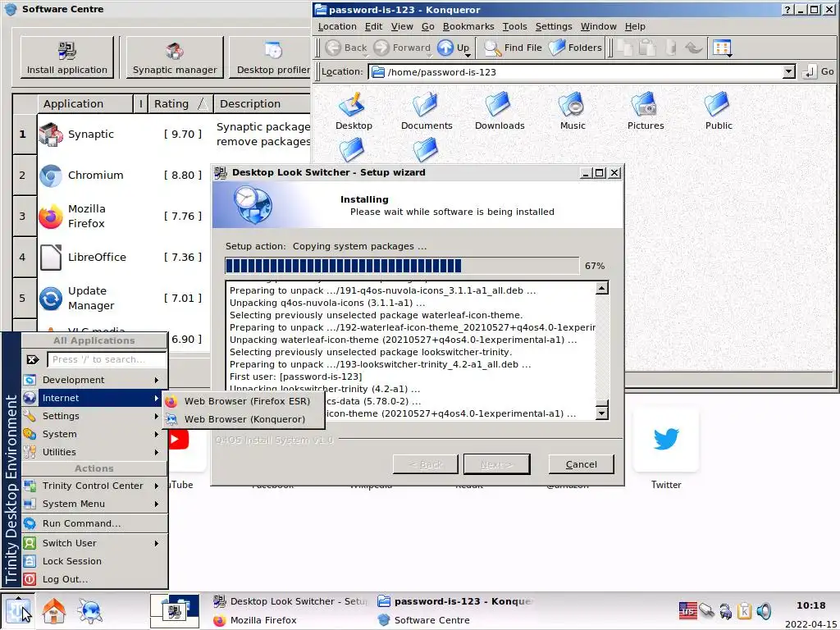840x630 pixels.
Task: Select the Synaptic app icon in list
Action: [x=51, y=134]
